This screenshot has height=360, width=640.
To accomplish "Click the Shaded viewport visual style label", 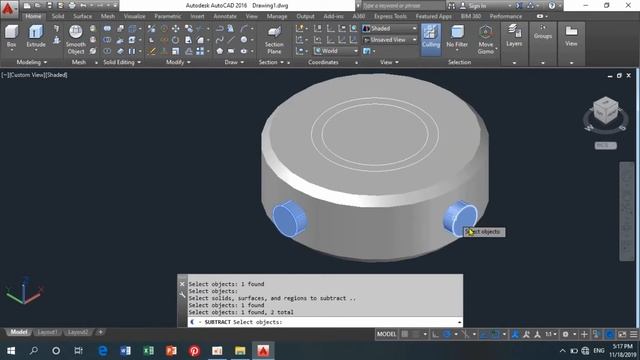I will pyautogui.click(x=56, y=75).
